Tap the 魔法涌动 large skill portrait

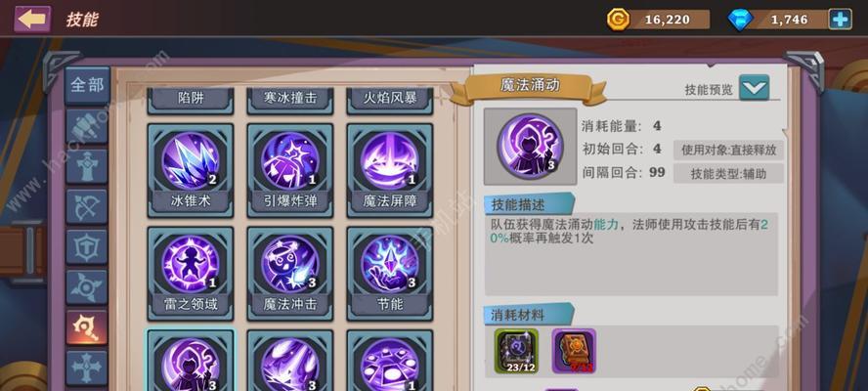(x=530, y=147)
